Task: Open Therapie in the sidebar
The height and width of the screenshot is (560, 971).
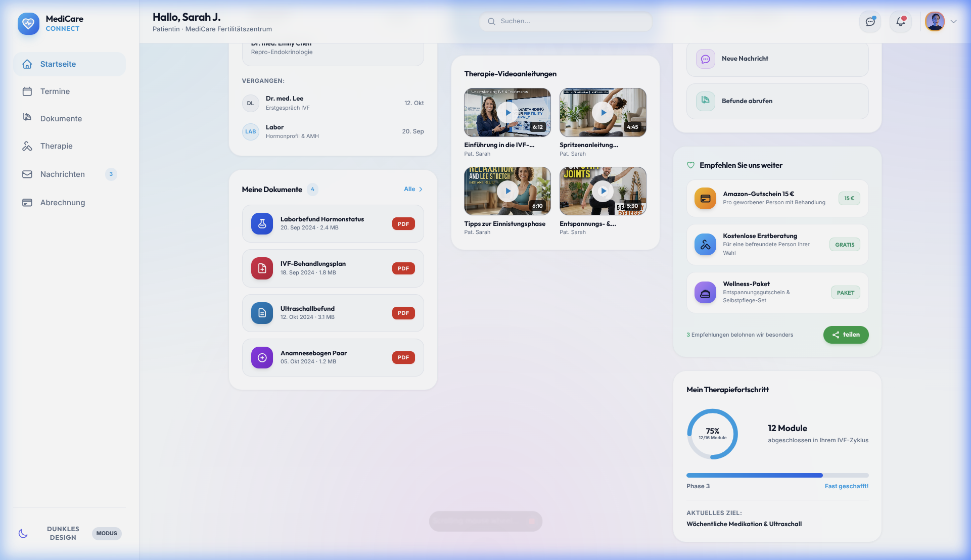Action: [70, 146]
